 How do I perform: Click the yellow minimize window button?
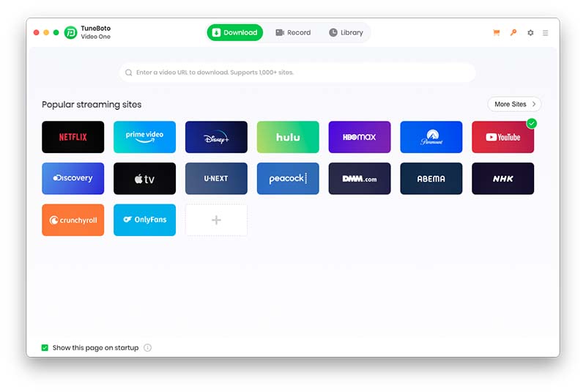(x=46, y=32)
